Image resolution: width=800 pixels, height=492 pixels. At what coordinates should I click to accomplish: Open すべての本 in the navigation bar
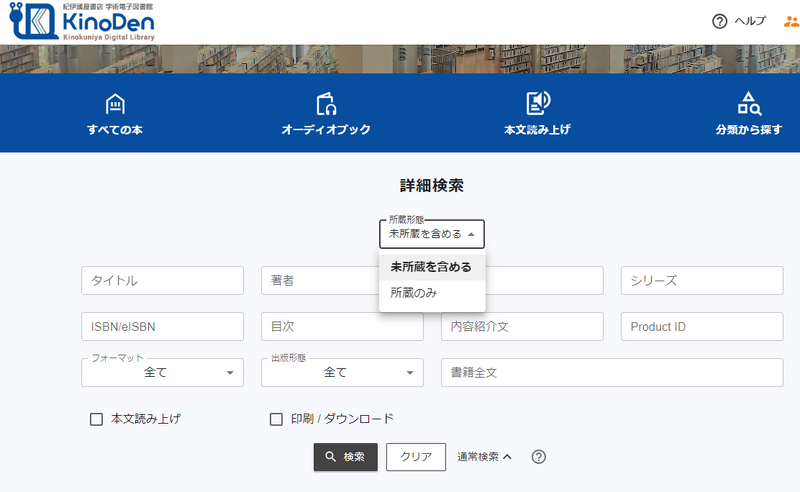pos(115,114)
